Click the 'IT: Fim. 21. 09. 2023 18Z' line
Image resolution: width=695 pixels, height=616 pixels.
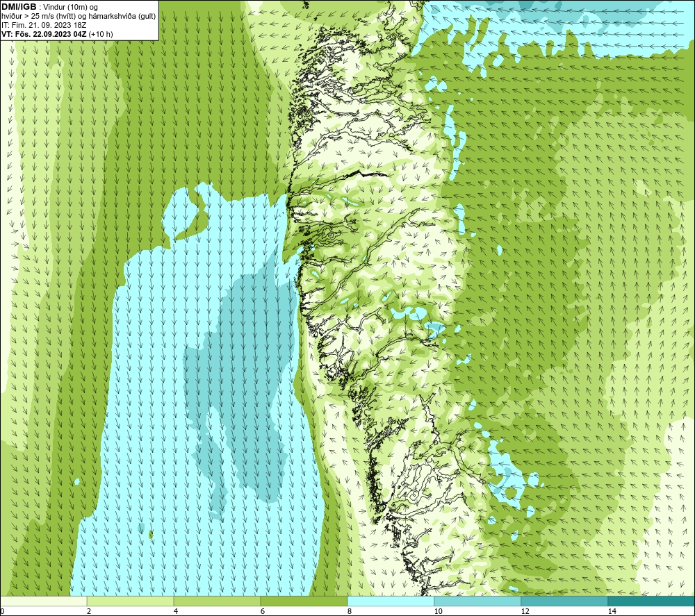(44, 25)
